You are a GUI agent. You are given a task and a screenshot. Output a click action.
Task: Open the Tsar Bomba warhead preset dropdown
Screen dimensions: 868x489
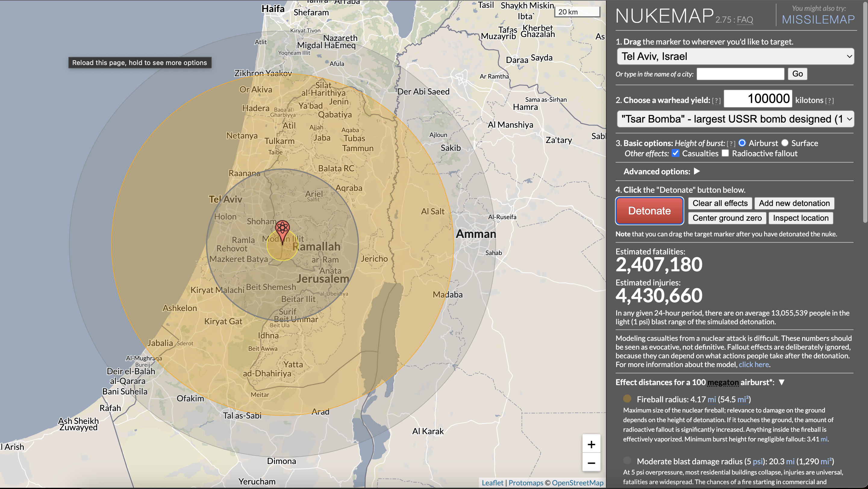point(735,119)
